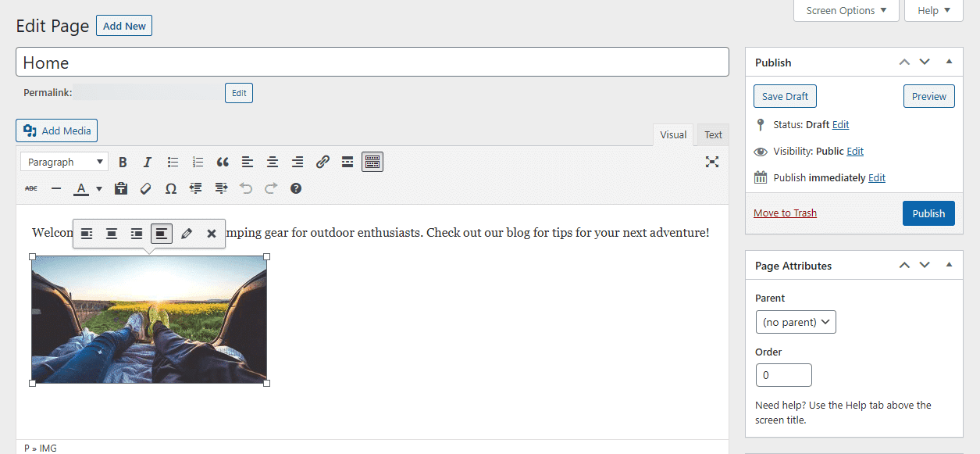Insert a blockquote

(x=223, y=162)
